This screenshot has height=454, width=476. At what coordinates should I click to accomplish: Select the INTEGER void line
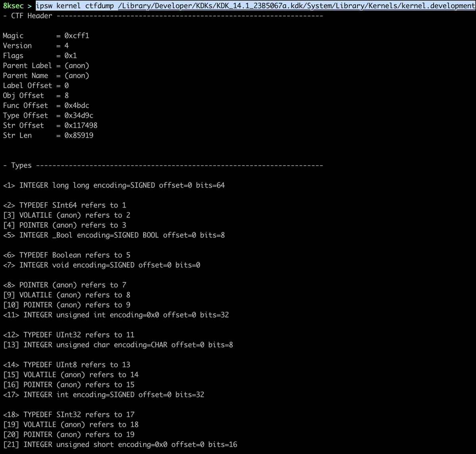(x=102, y=265)
